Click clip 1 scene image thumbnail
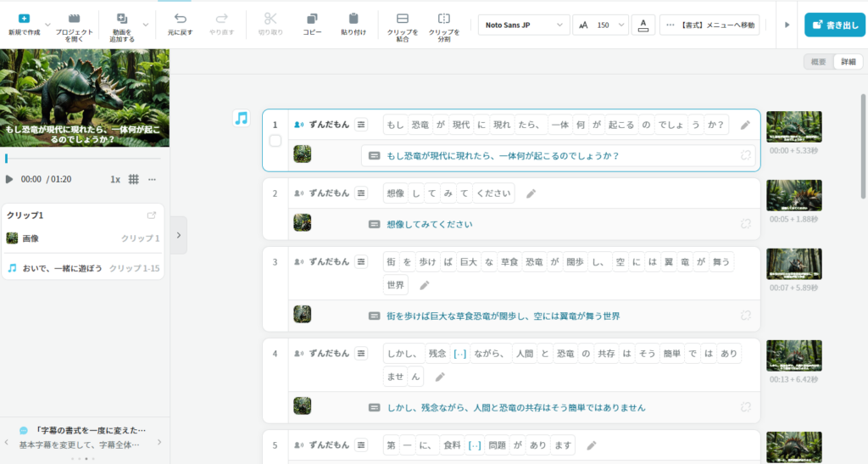The width and height of the screenshot is (868, 464). [x=303, y=154]
